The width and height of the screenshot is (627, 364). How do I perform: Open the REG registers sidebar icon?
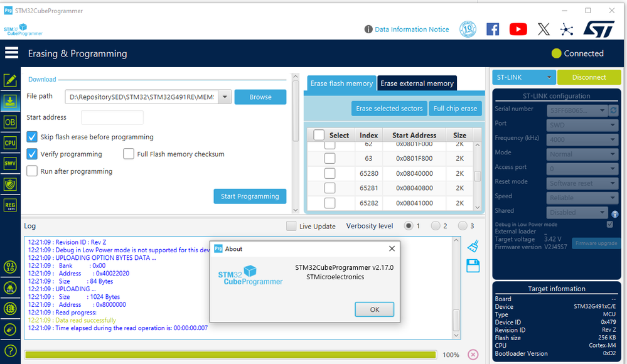coord(10,205)
